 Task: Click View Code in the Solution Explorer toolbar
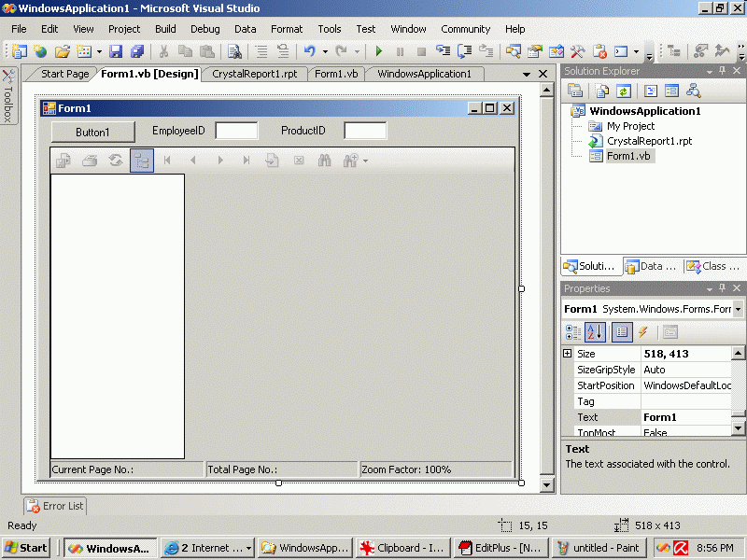pyautogui.click(x=650, y=91)
